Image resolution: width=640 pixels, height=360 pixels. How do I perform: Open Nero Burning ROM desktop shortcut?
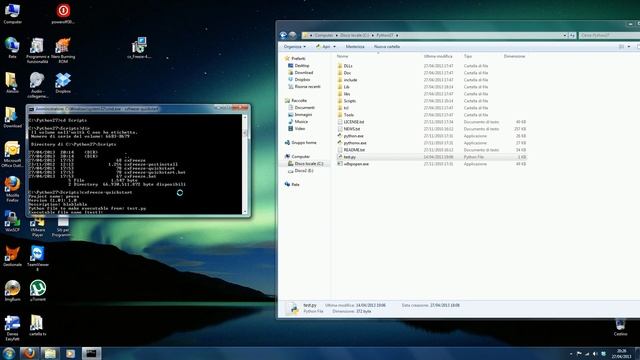click(x=63, y=51)
